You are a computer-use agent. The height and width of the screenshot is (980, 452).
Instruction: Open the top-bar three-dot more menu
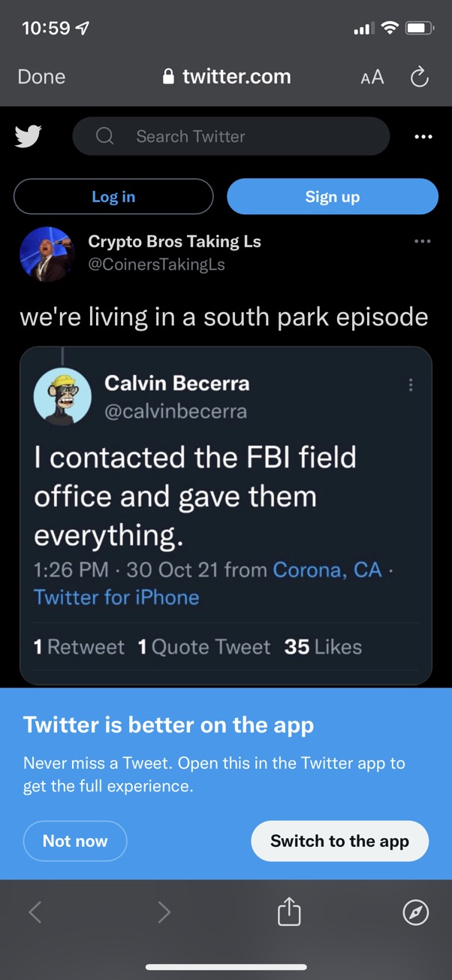point(423,137)
